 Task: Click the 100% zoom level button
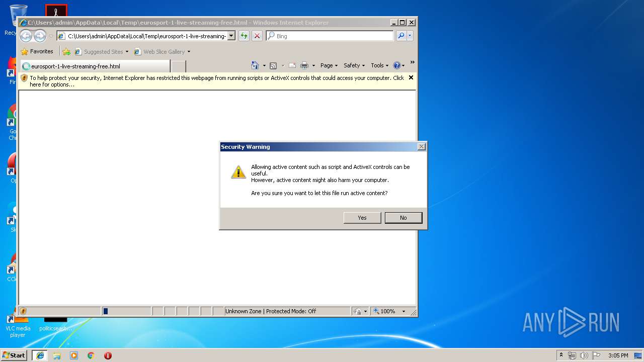[385, 311]
